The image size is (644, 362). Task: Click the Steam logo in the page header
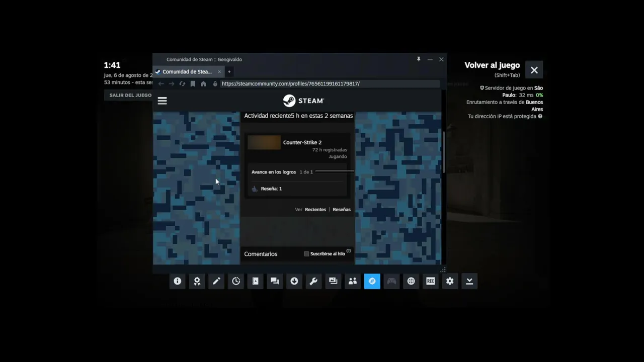click(x=303, y=101)
